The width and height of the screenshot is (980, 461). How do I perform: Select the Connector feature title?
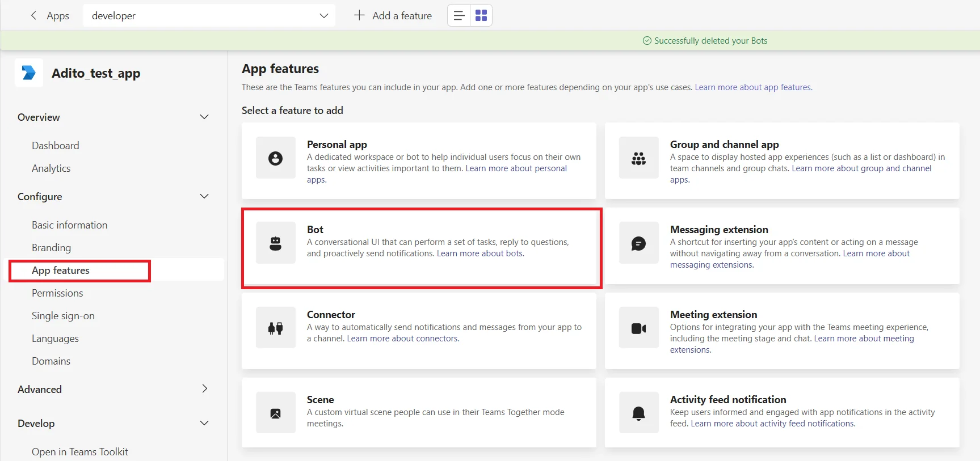pyautogui.click(x=331, y=315)
